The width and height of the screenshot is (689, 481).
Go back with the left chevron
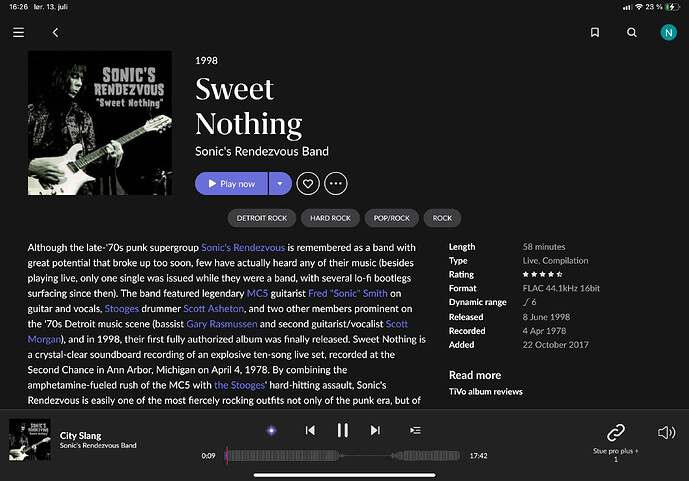point(55,33)
